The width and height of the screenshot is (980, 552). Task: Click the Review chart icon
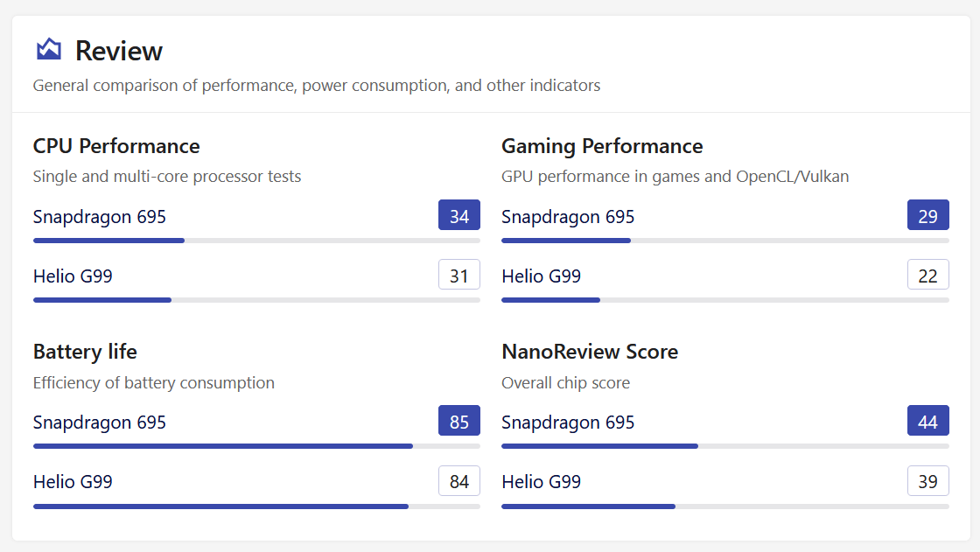coord(49,49)
